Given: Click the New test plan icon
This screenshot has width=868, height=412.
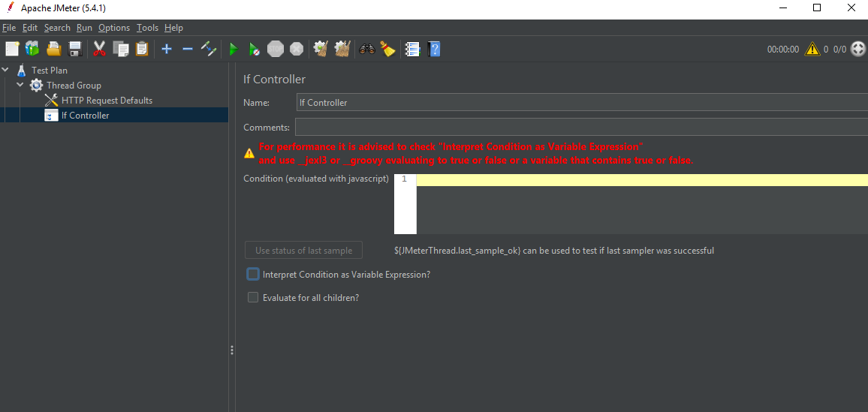Looking at the screenshot, I should 12,50.
